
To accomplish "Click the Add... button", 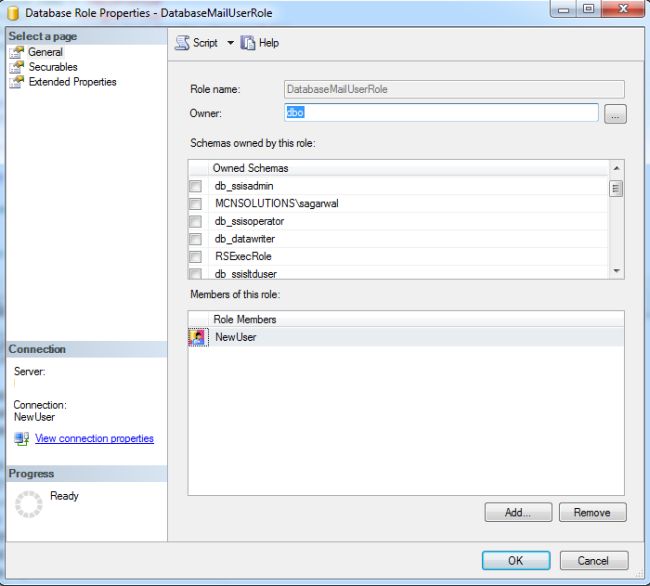I will [x=518, y=512].
